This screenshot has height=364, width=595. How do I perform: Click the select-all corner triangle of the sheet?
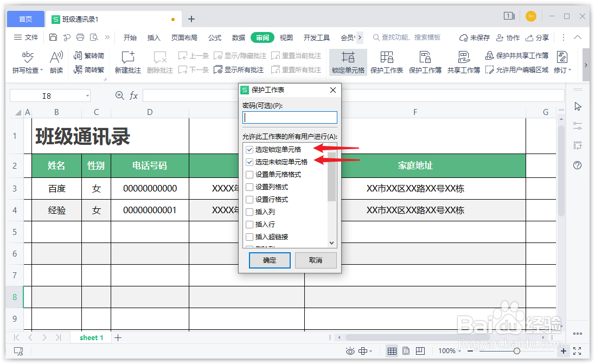pos(18,112)
